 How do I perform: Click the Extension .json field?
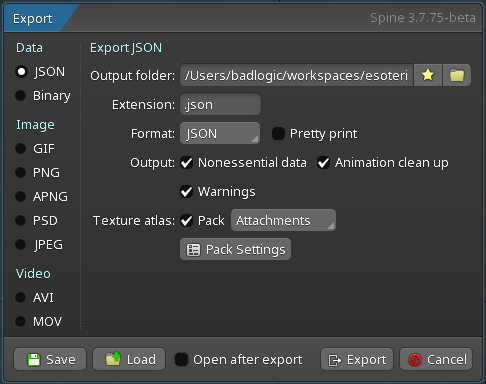click(220, 104)
